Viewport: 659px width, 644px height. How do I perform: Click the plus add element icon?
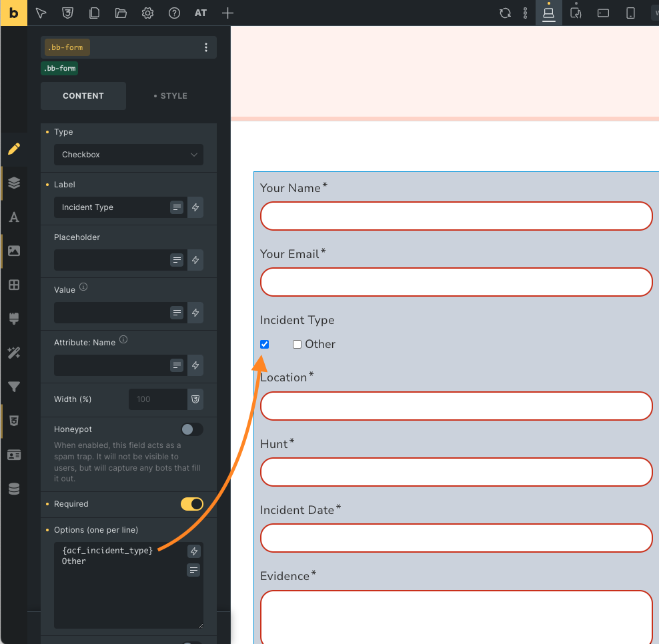pyautogui.click(x=227, y=13)
